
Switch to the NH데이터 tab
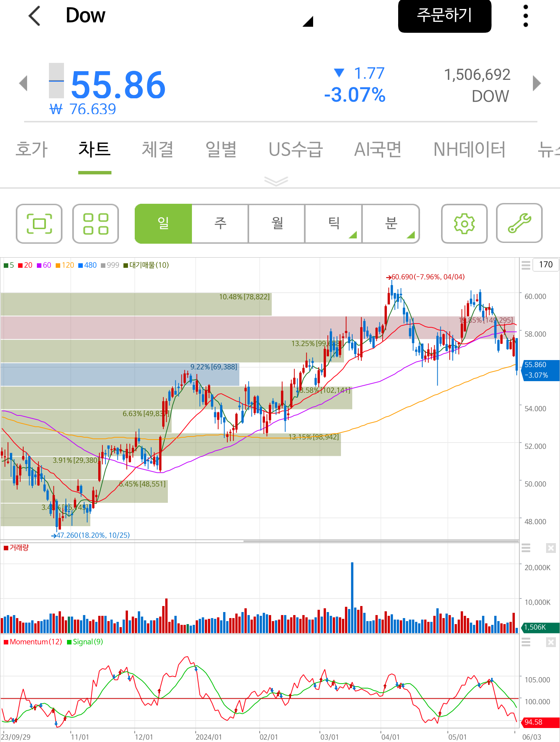[469, 149]
